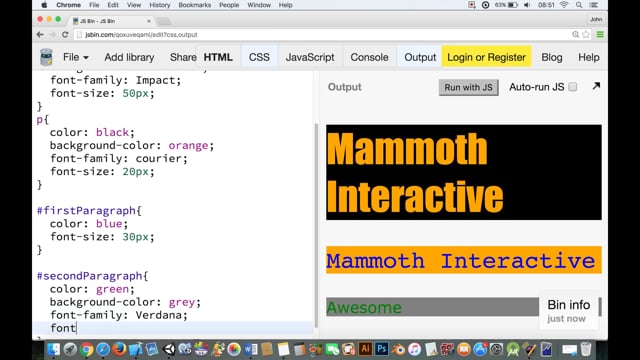Bookmark this page with the star icon
The width and height of the screenshot is (640, 360).
pos(586,35)
